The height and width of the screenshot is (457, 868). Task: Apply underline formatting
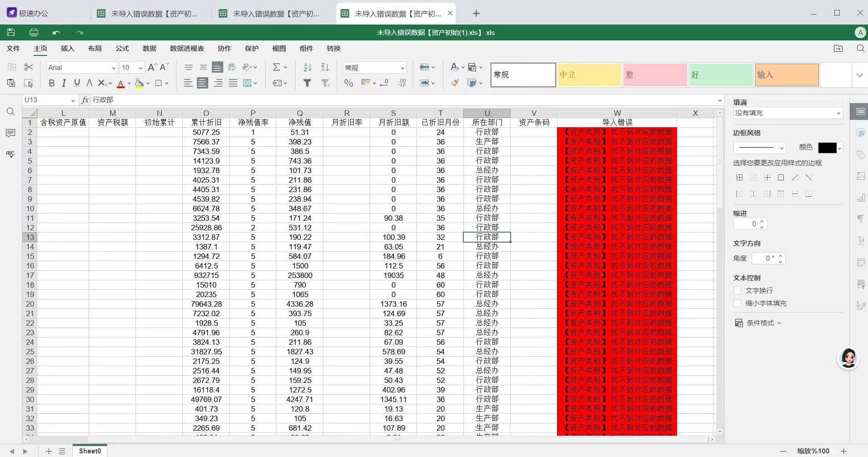click(77, 83)
